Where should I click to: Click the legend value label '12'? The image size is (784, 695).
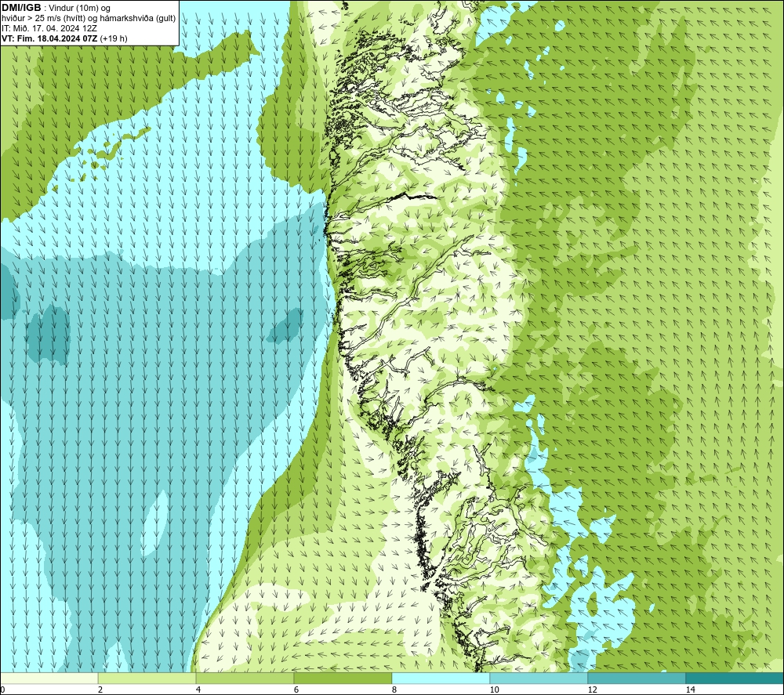click(x=592, y=690)
